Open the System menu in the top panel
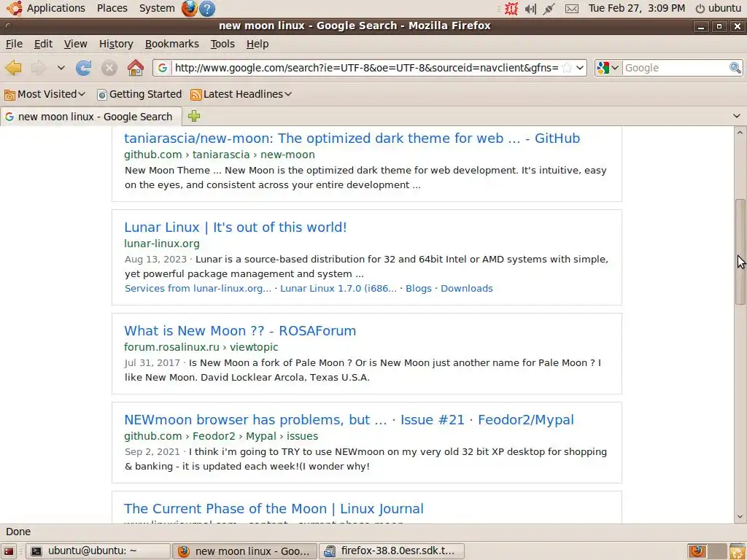 157,8
